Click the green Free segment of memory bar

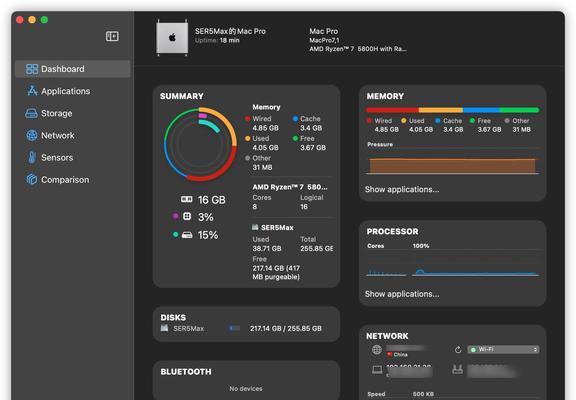click(x=519, y=110)
